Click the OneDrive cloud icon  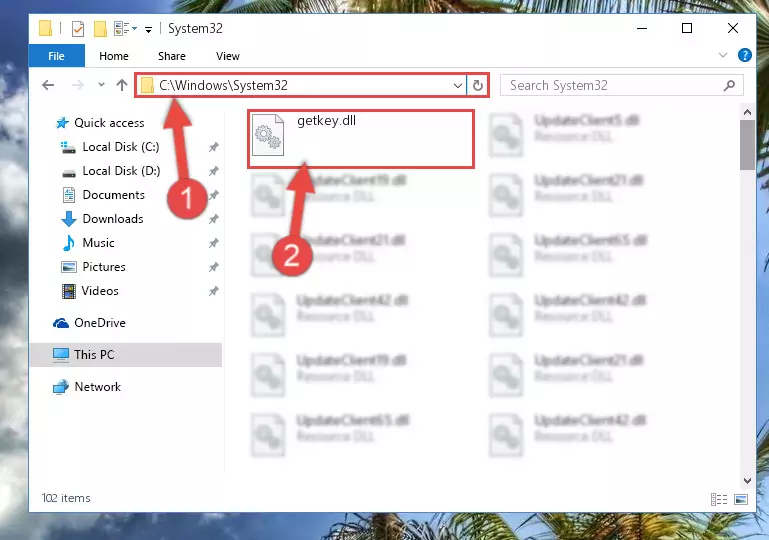click(61, 323)
